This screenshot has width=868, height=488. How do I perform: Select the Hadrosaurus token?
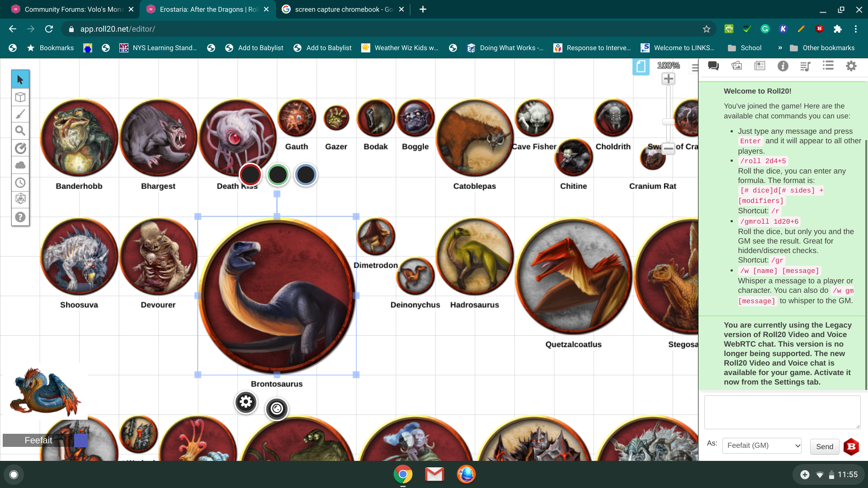[475, 256]
